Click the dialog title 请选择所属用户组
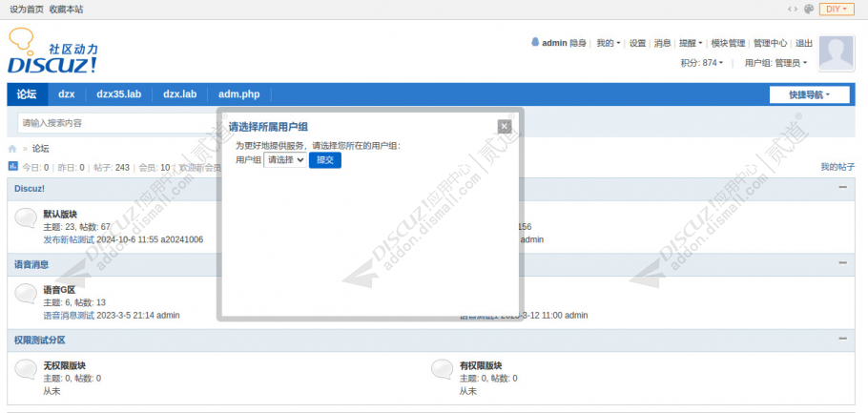 268,127
